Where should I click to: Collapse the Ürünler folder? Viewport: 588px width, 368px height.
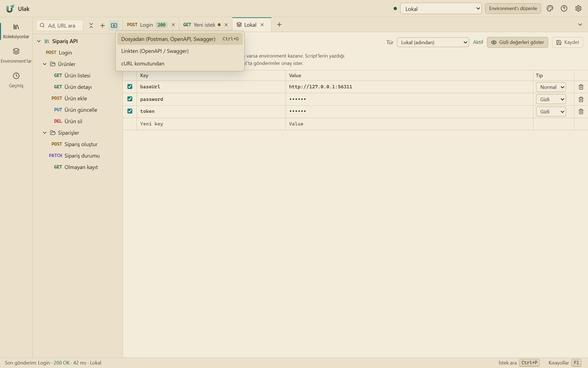45,64
